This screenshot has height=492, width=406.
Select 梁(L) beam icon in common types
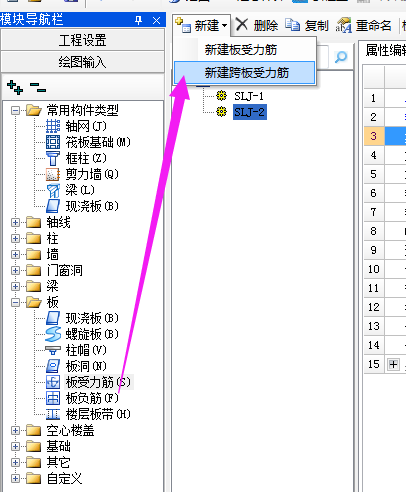point(53,190)
